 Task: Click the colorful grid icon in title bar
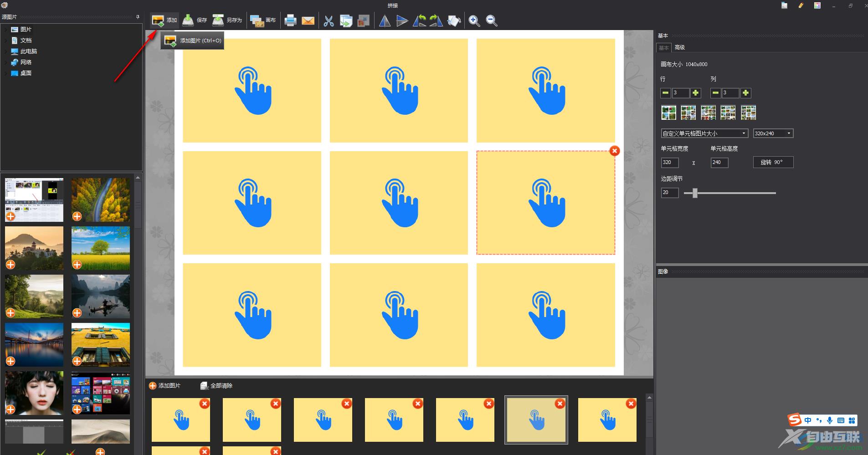click(817, 5)
